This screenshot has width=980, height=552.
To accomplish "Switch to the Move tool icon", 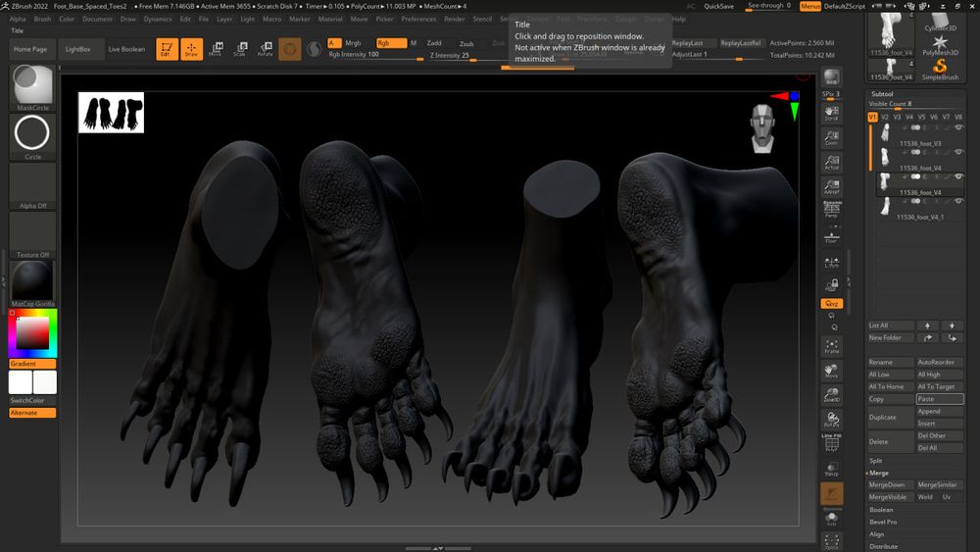I will [x=216, y=49].
